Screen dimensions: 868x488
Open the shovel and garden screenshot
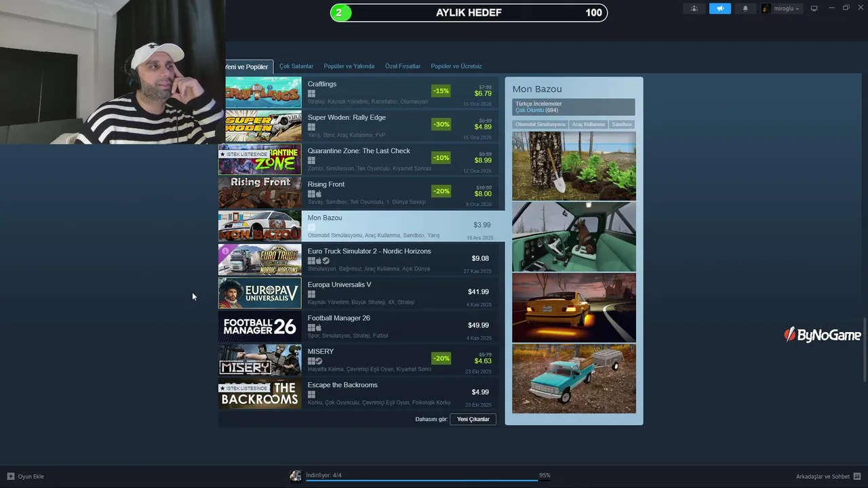click(x=574, y=166)
